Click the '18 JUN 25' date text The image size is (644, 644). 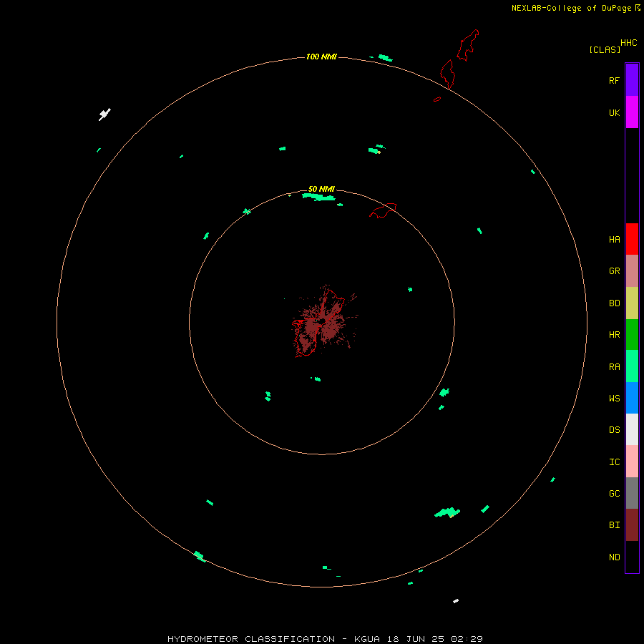click(x=415, y=639)
